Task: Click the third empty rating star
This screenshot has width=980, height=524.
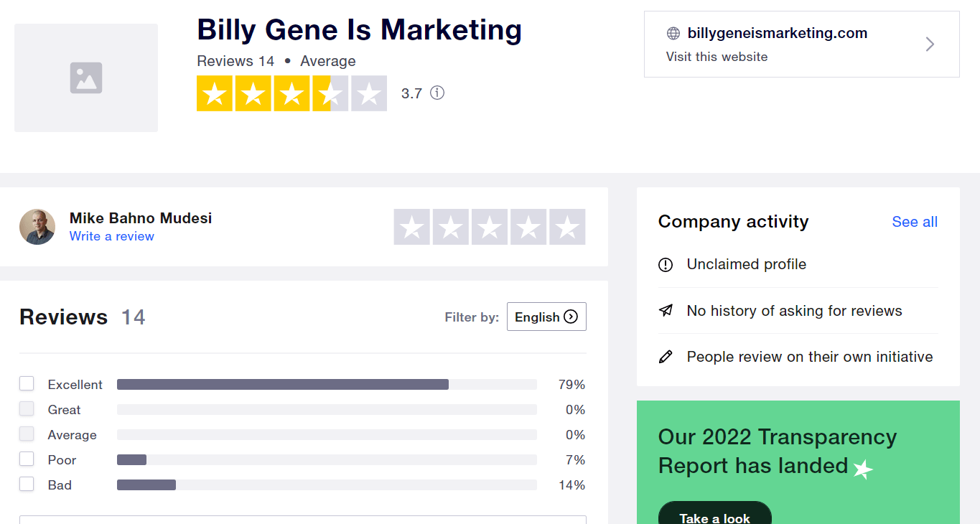Action: click(x=490, y=227)
